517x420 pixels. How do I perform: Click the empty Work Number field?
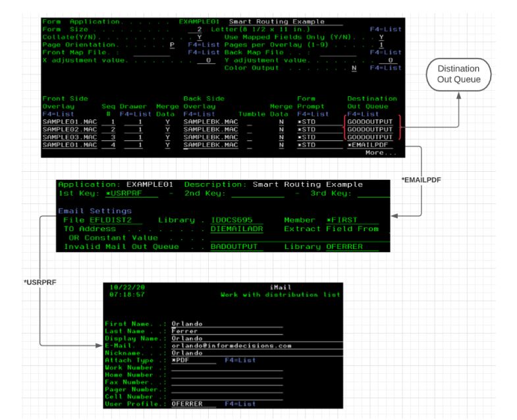coord(227,367)
